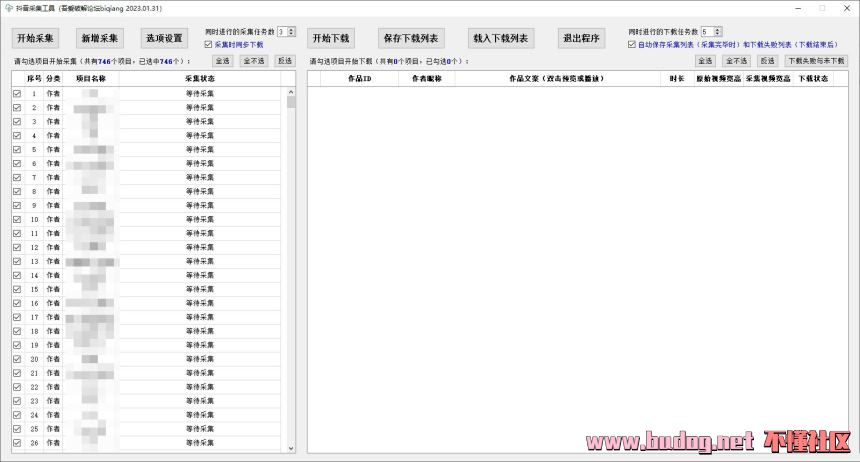860x462 pixels.
Task: Click 全不选 above the download list
Action: 737,61
